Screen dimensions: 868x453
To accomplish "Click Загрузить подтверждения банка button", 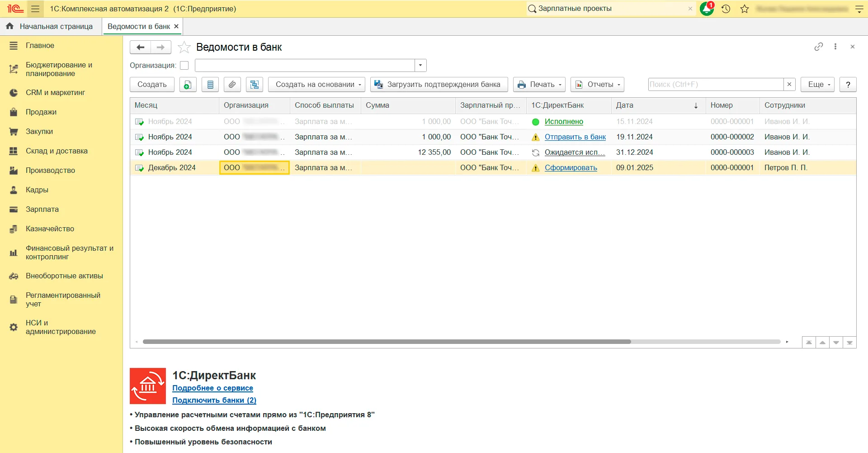I will (439, 85).
